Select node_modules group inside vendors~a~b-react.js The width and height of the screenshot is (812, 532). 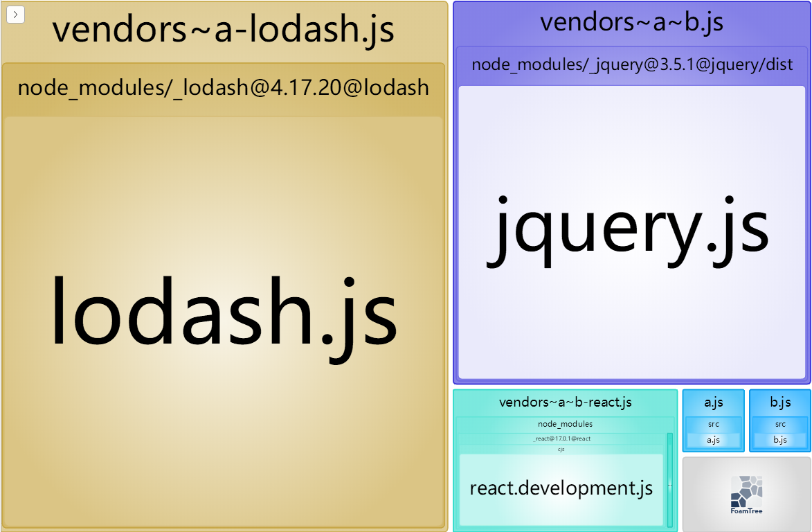(x=565, y=424)
